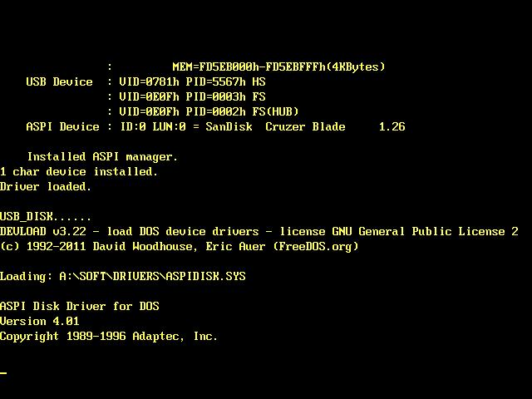Click the DEVLOAD v3.22 text

click(43, 231)
